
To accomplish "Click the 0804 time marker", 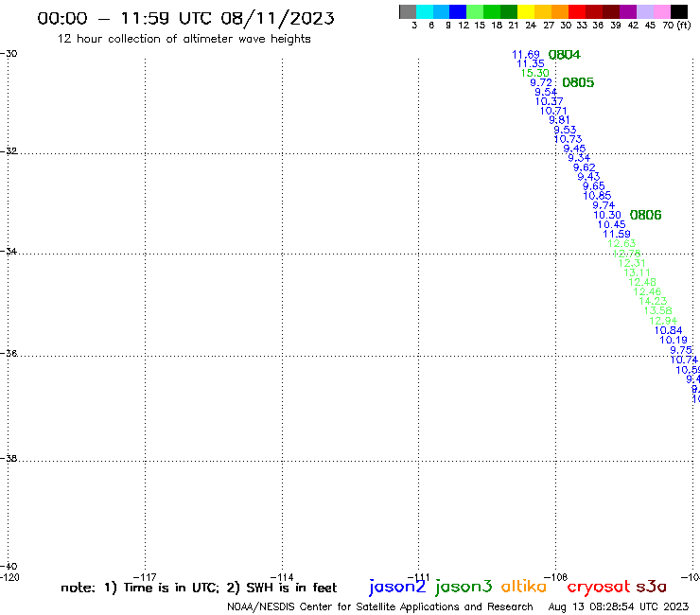I will click(565, 55).
